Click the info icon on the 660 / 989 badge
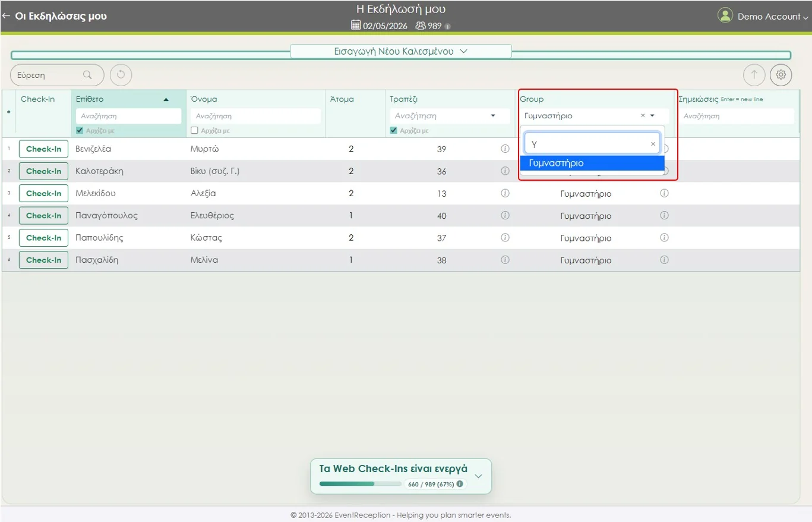 pos(460,484)
